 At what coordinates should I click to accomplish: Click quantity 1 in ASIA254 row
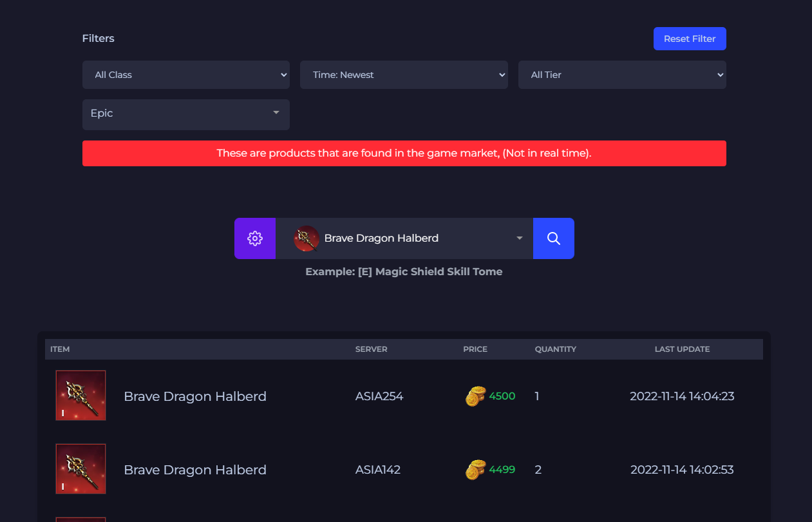(x=537, y=396)
